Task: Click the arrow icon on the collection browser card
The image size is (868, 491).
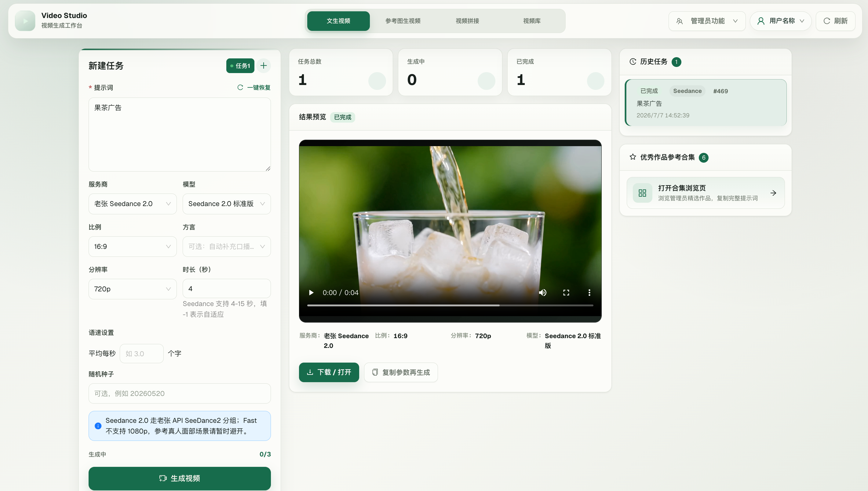Action: coord(773,193)
